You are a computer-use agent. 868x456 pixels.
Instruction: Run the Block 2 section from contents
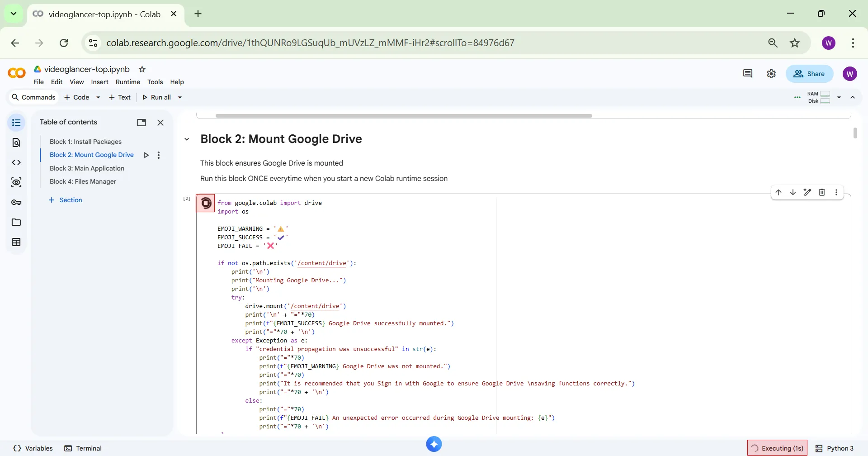click(146, 155)
